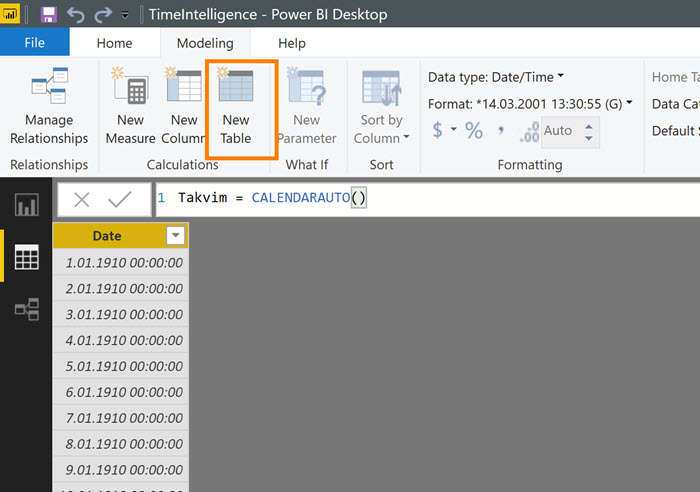Screen dimensions: 700x492
Task: Redo the last action
Action: (x=103, y=15)
